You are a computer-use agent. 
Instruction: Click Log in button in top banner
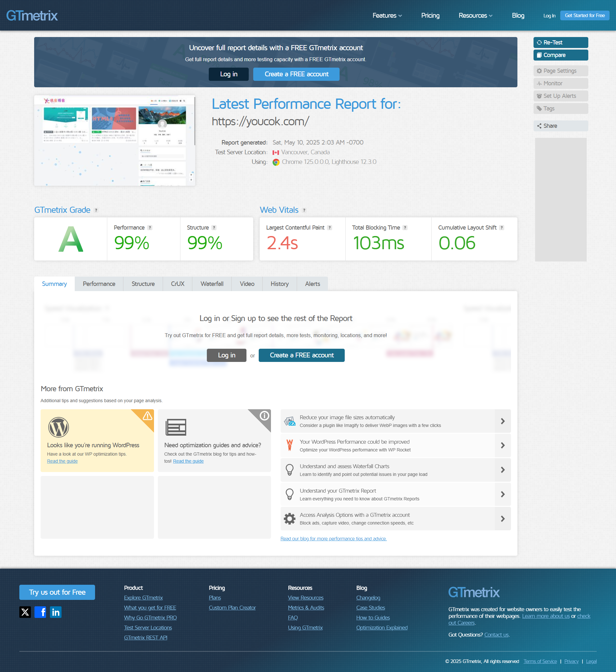pyautogui.click(x=228, y=74)
